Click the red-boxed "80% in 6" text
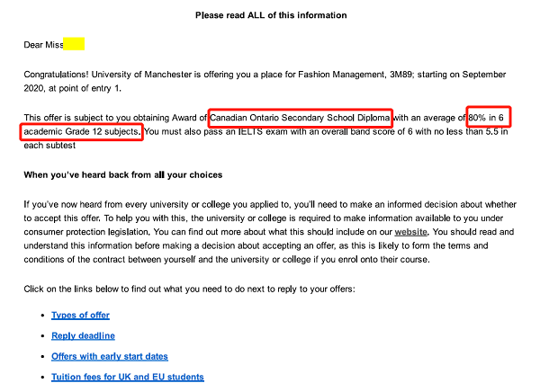This screenshot has width=540, height=392. (488, 117)
